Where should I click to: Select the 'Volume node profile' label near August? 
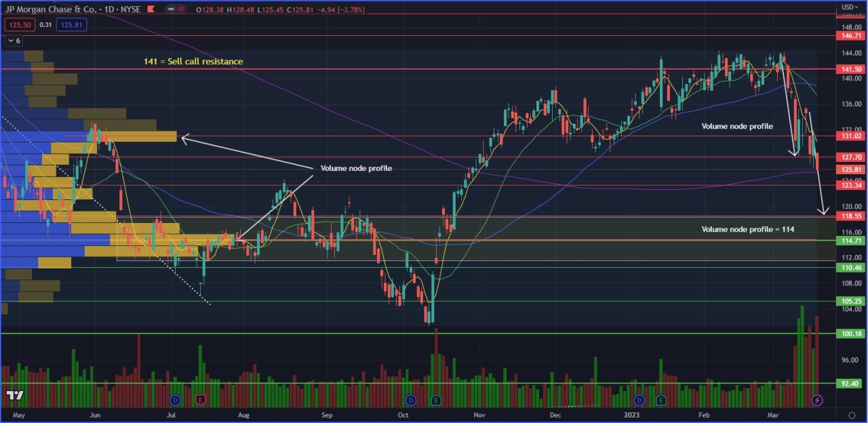356,168
